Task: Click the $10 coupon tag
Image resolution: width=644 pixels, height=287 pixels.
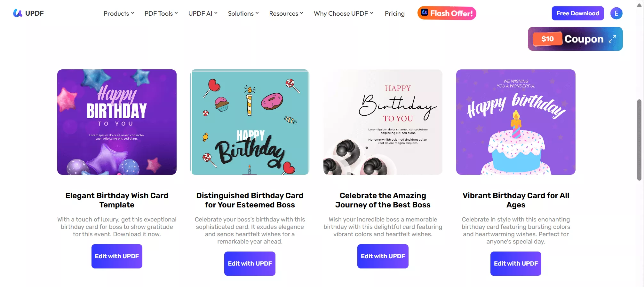Action: coord(547,39)
